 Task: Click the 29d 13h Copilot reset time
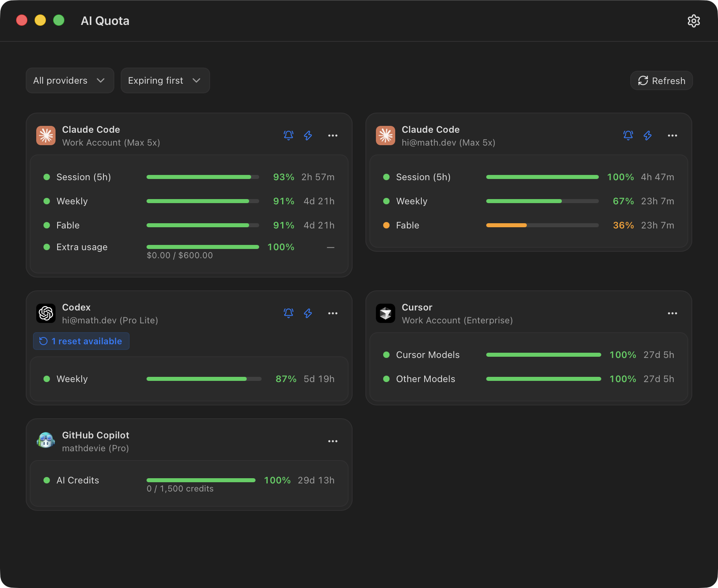(316, 480)
